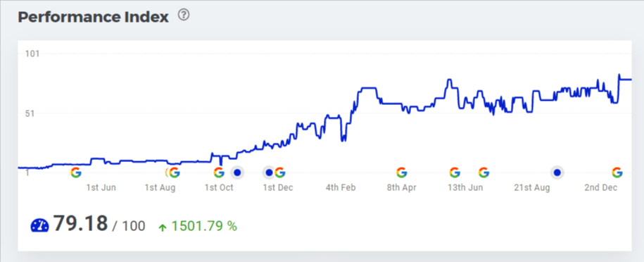
Task: Click the Google marker directly above 13th Jun
Action: pos(455,173)
